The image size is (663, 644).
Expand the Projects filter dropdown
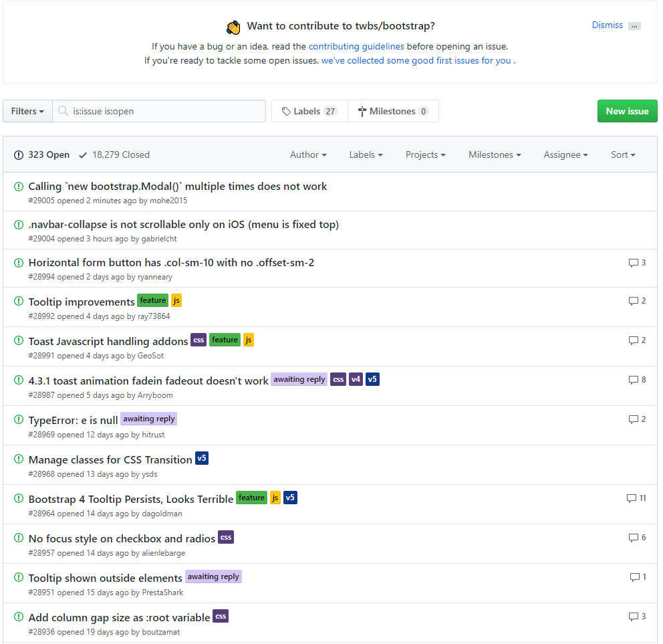pyautogui.click(x=425, y=155)
